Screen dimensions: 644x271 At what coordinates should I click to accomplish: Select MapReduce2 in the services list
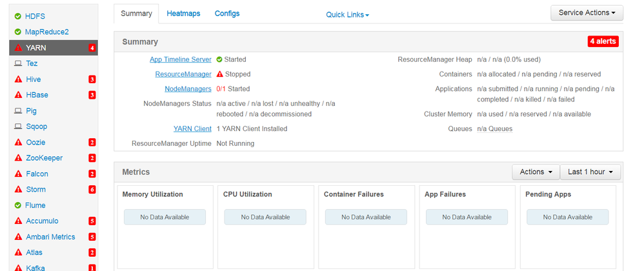(x=46, y=32)
